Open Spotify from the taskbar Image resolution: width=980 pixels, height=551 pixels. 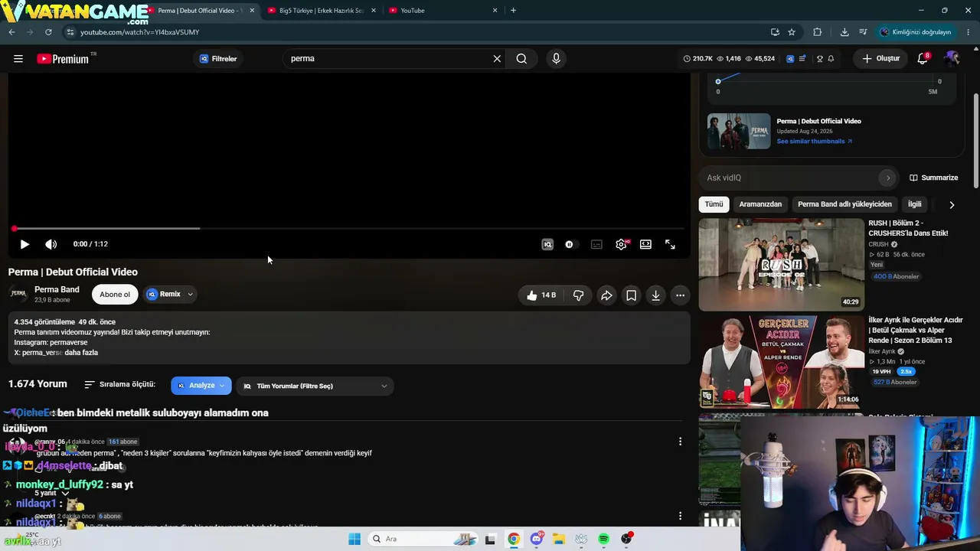(604, 539)
